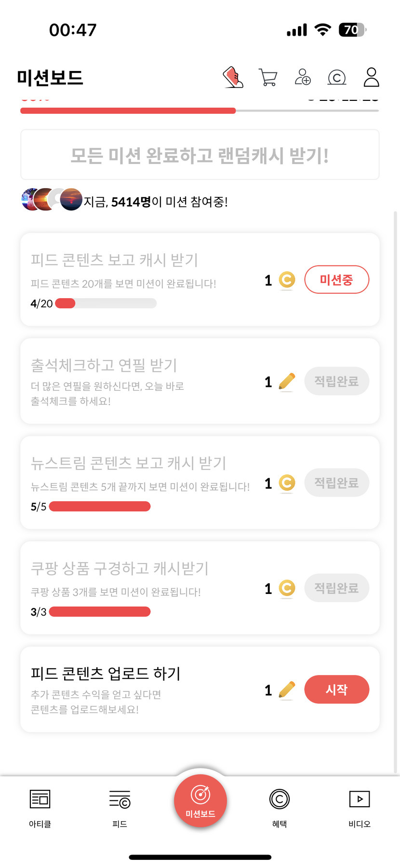Viewport: 400px width, 868px height.
Task: Open the profile person icon
Action: coord(371,77)
